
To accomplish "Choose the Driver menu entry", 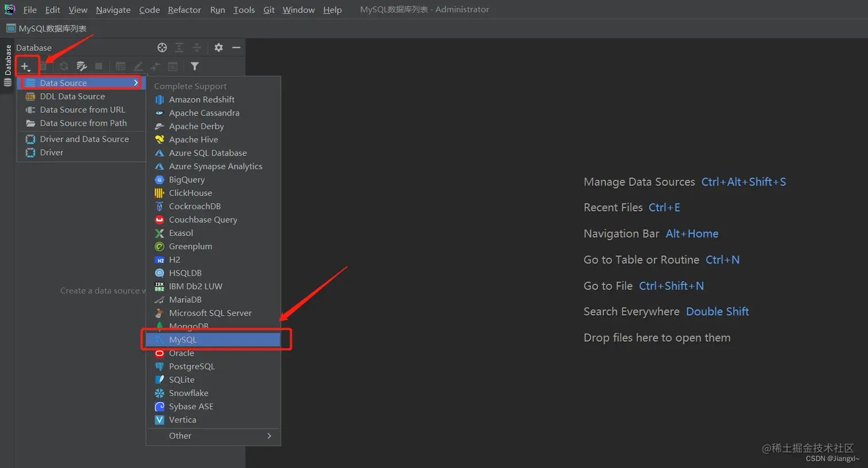I will [x=80, y=152].
